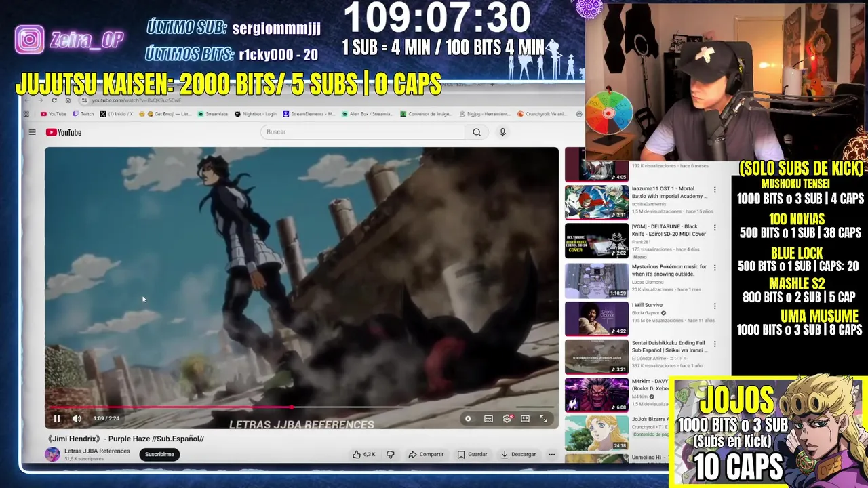This screenshot has width=868, height=488.
Task: Open Sentai Daishikkaku Ending video thumbnail
Action: (597, 356)
